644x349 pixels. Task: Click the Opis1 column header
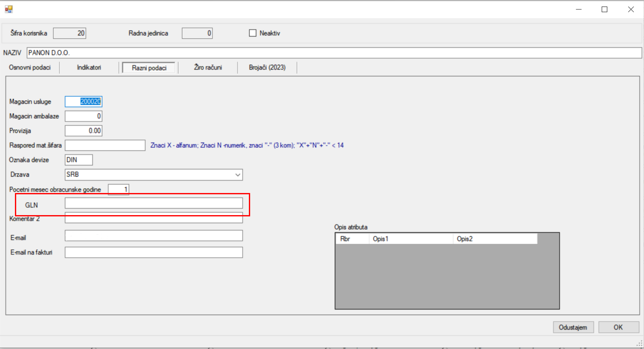point(411,239)
